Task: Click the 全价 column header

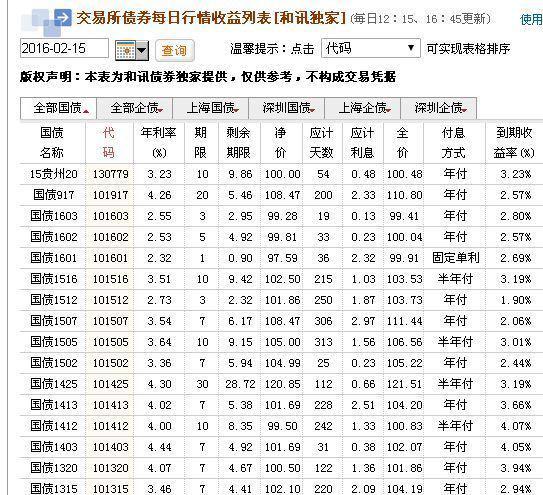Action: (x=402, y=142)
